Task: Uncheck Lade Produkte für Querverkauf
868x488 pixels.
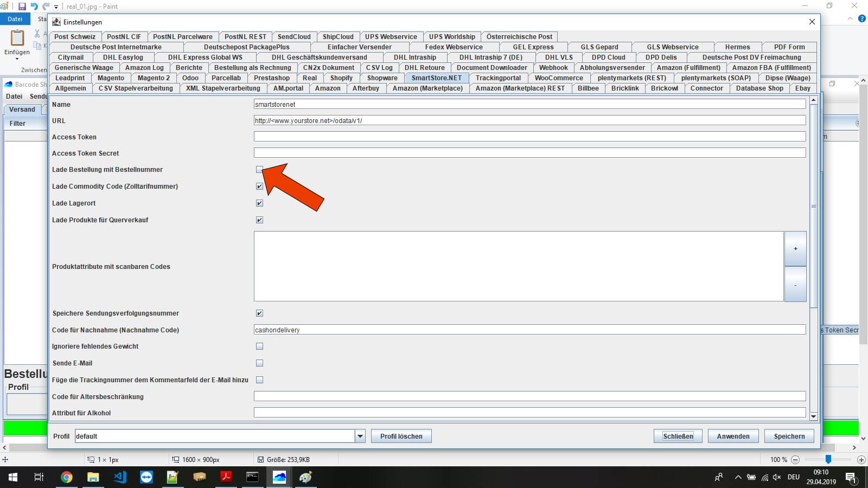Action: (259, 220)
